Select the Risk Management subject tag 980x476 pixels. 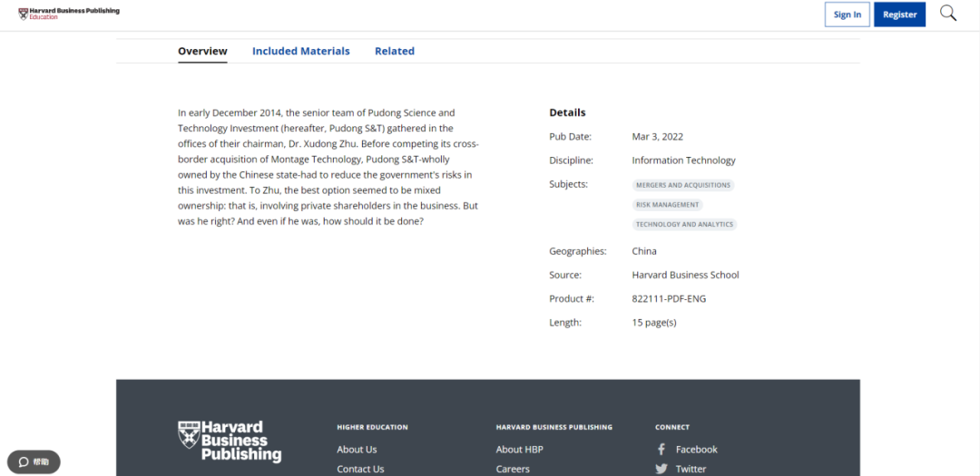coord(667,205)
